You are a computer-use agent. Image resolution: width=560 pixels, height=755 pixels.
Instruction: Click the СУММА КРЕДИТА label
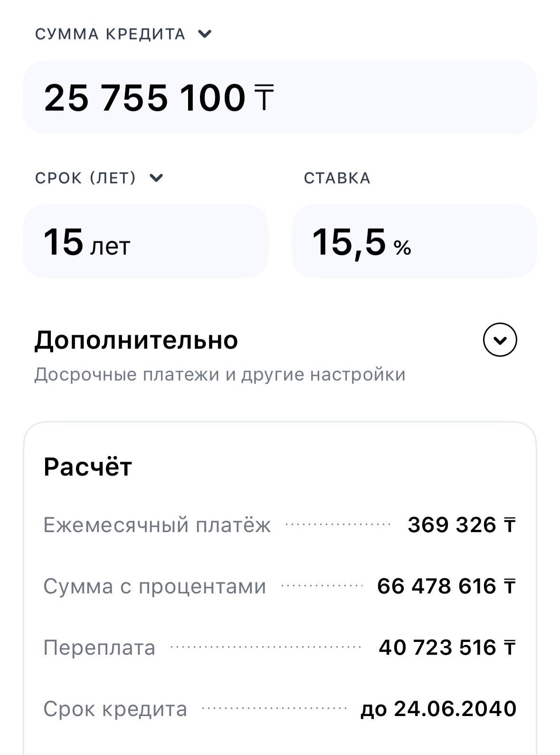point(110,34)
